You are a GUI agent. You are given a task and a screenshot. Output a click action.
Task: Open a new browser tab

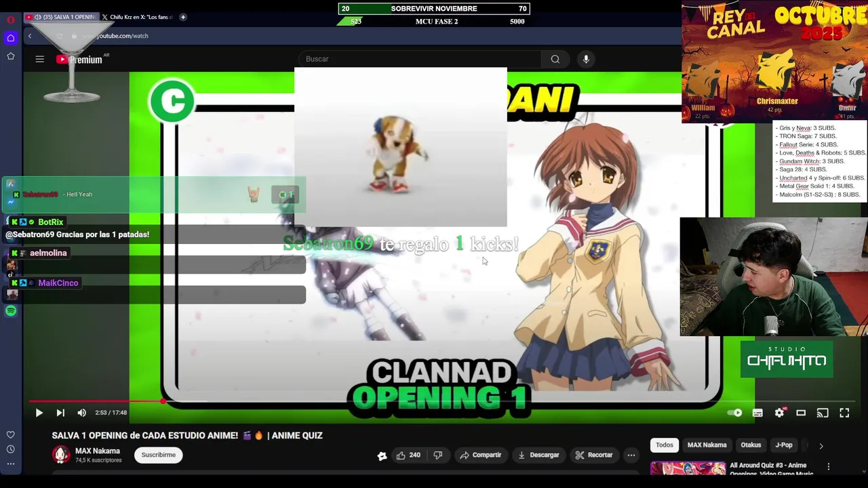183,17
